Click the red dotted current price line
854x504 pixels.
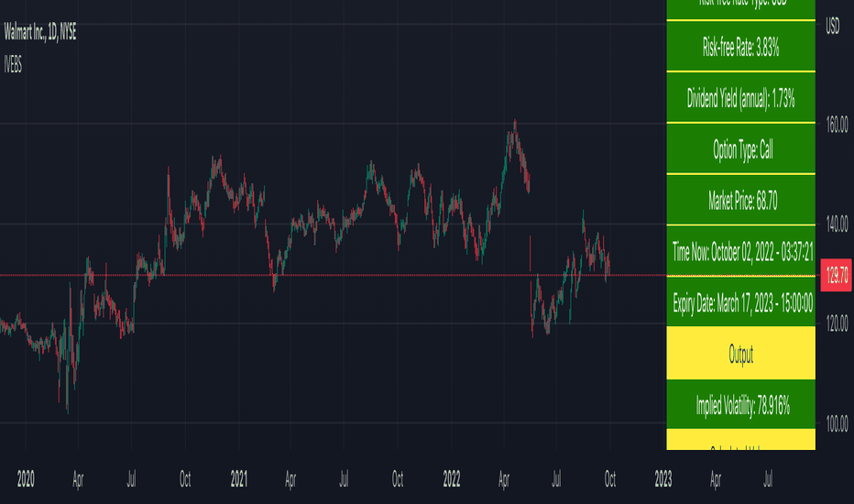click(x=334, y=275)
